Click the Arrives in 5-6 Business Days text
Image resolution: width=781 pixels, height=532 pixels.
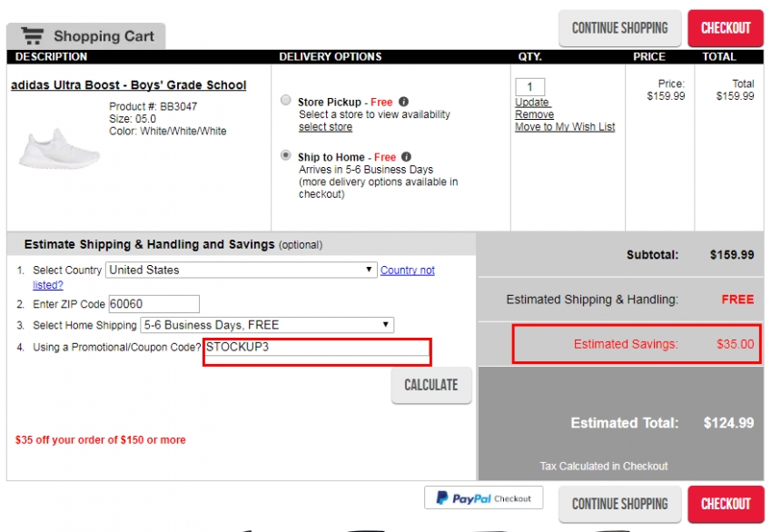click(x=366, y=170)
